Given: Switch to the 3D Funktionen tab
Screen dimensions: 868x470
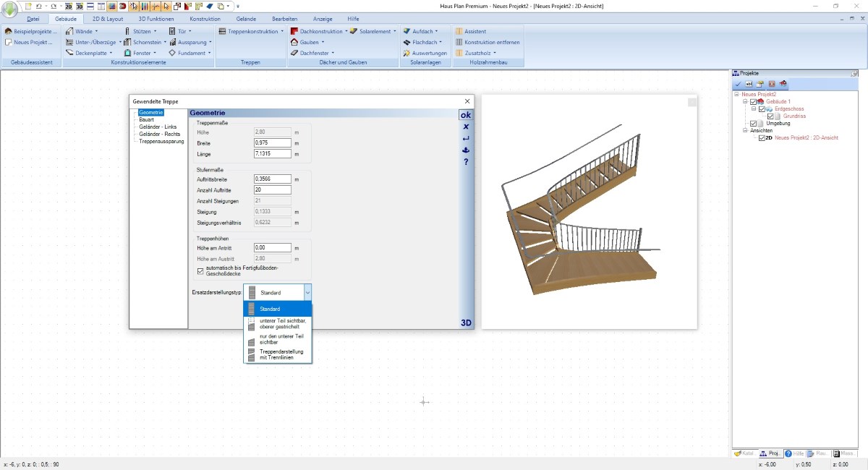Looking at the screenshot, I should pyautogui.click(x=156, y=18).
